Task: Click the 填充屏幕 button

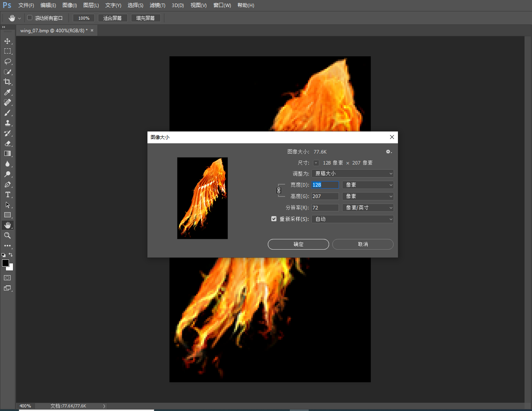Action: (x=145, y=18)
